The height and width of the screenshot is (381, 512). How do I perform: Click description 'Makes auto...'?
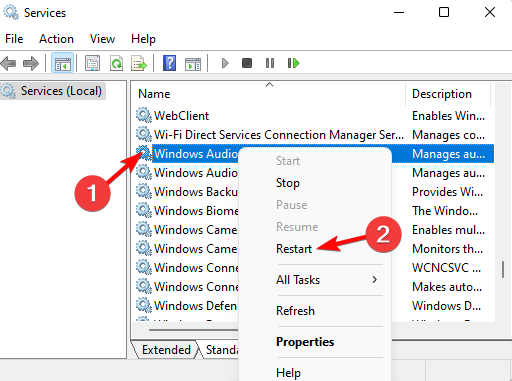[x=447, y=287]
